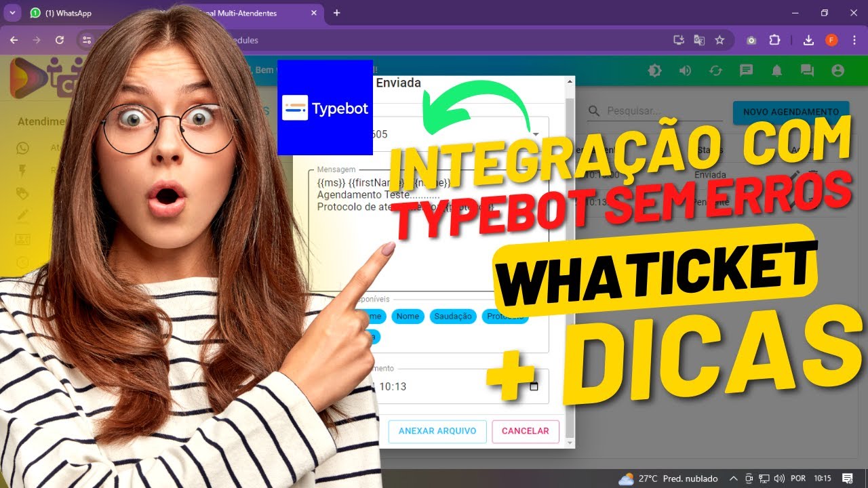Open the taskbar clock showing 10:15
Screen dimensions: 868x488
coord(823,479)
